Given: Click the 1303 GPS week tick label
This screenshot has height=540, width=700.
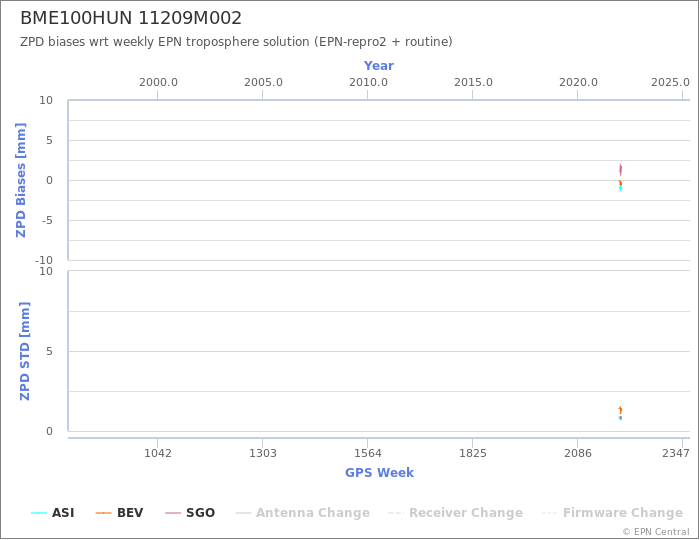Looking at the screenshot, I should [x=262, y=453].
